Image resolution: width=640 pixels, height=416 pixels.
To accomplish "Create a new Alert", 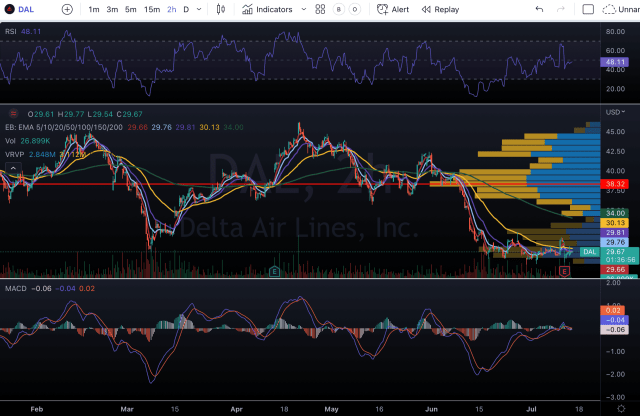I will [x=393, y=9].
